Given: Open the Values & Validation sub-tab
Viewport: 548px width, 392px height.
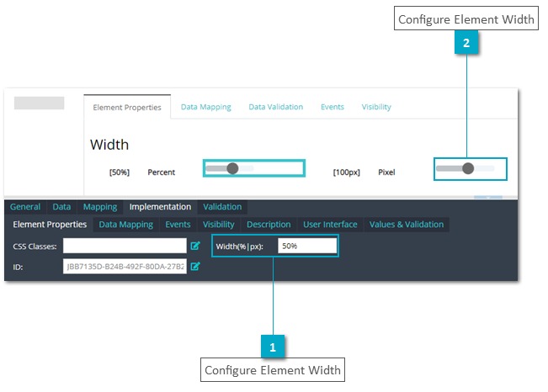Looking at the screenshot, I should (x=407, y=225).
